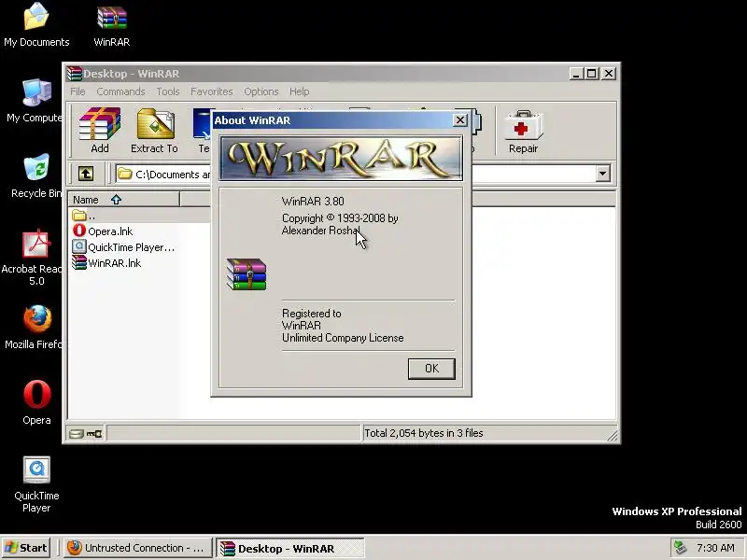Click the Opera.lnk file icon
Screen dimensions: 747x560
click(x=79, y=231)
